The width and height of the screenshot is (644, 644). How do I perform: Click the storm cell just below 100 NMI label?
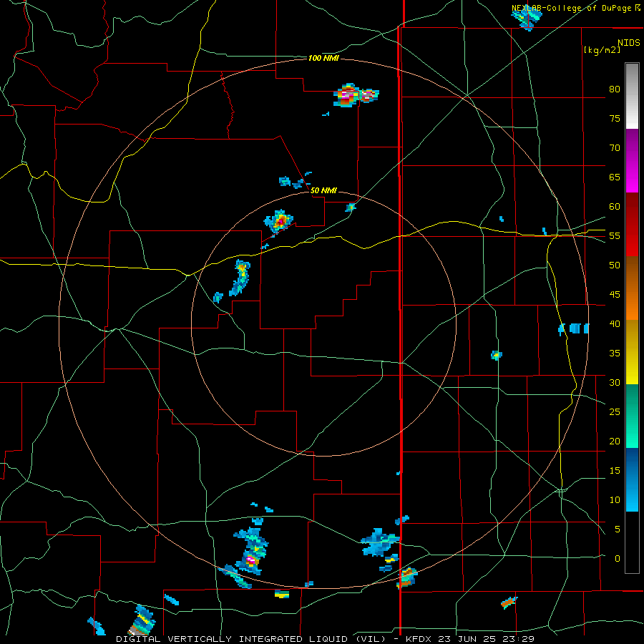point(356,95)
